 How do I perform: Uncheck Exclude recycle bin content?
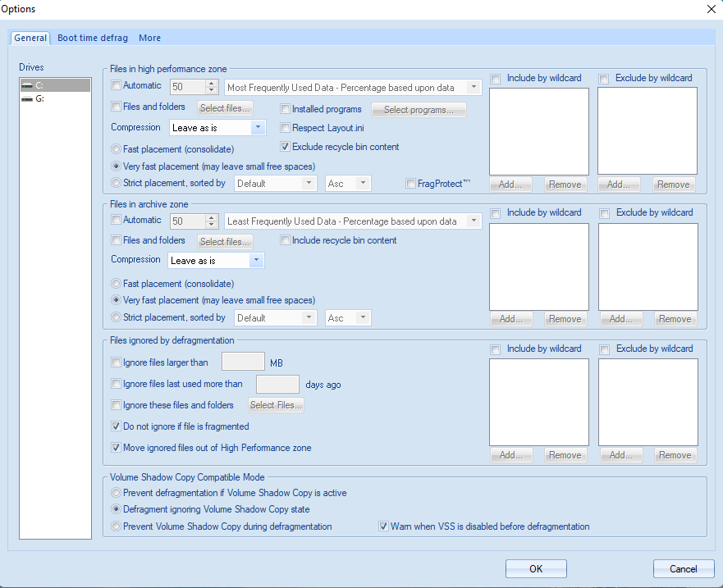tap(286, 147)
